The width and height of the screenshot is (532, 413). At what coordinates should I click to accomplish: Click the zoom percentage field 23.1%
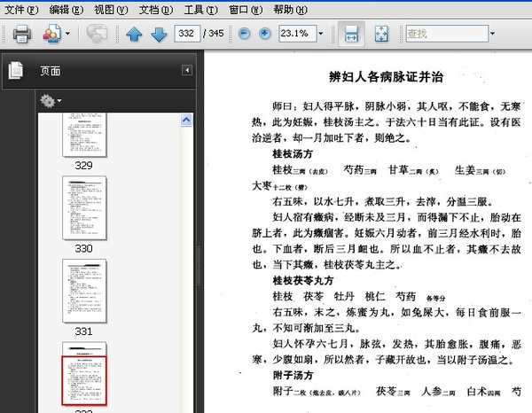(x=298, y=33)
